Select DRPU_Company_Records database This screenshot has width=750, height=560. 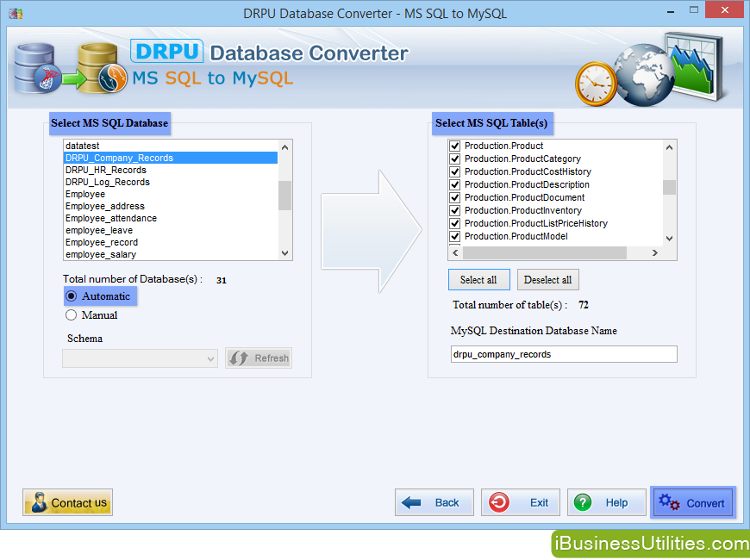171,158
